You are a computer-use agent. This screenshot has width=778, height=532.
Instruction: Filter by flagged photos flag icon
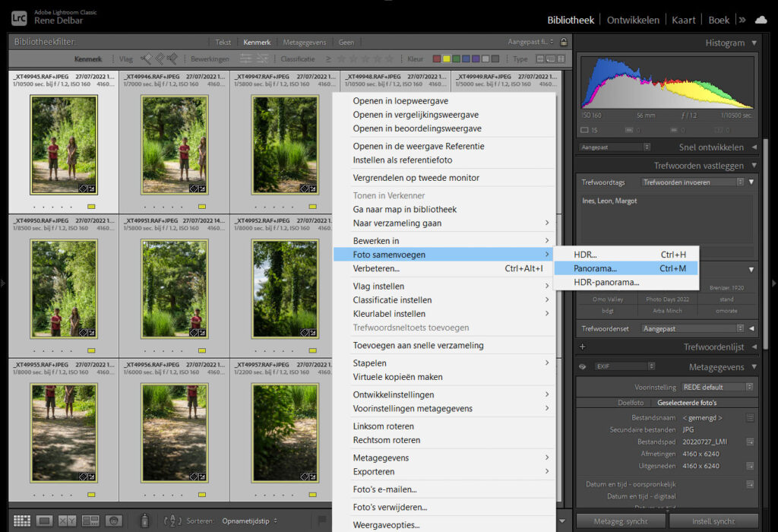(147, 59)
